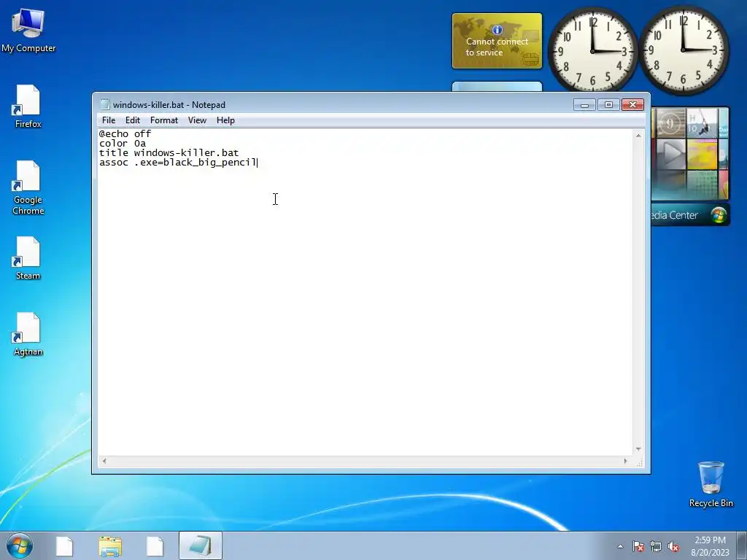The height and width of the screenshot is (560, 747).
Task: Click the 'Cannot connect to service' gadget
Action: [x=497, y=41]
